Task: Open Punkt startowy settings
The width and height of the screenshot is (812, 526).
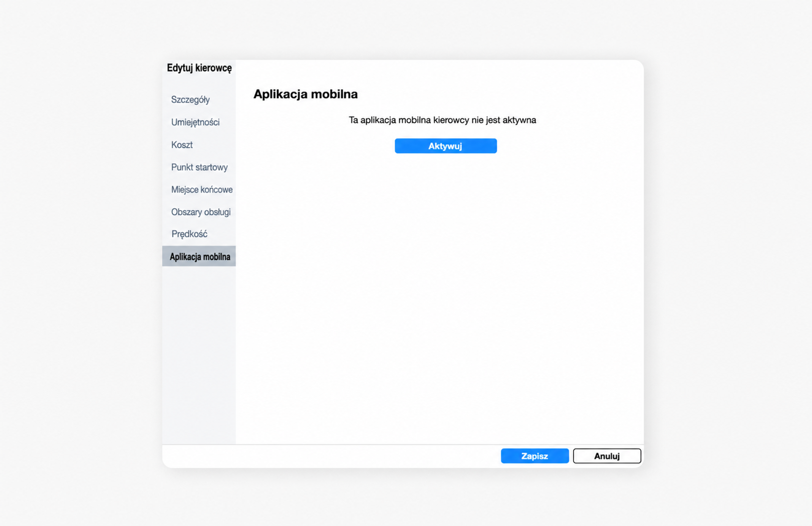Action: [199, 167]
